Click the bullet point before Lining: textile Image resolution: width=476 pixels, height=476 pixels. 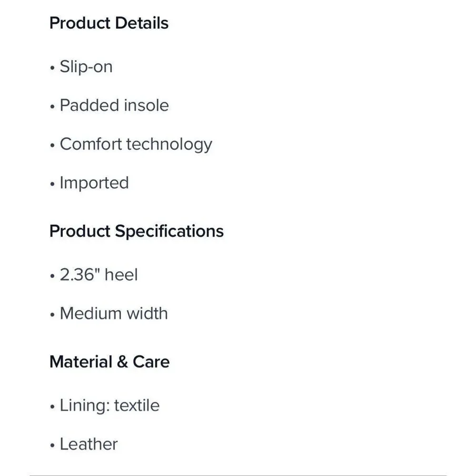pos(52,407)
